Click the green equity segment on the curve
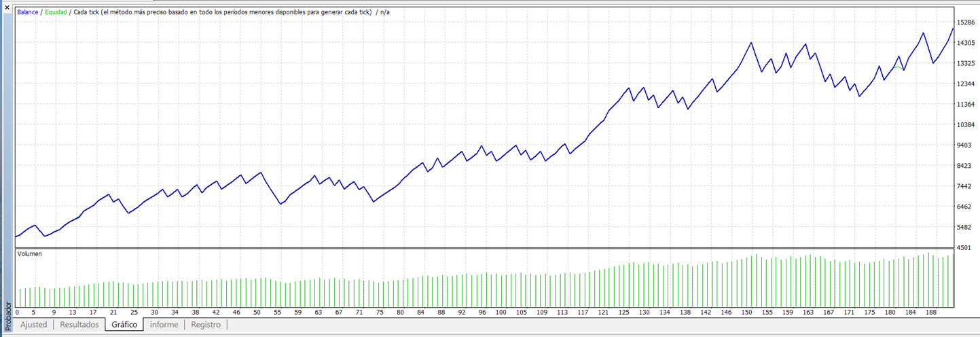Image resolution: width=980 pixels, height=337 pixels. [x=898, y=67]
